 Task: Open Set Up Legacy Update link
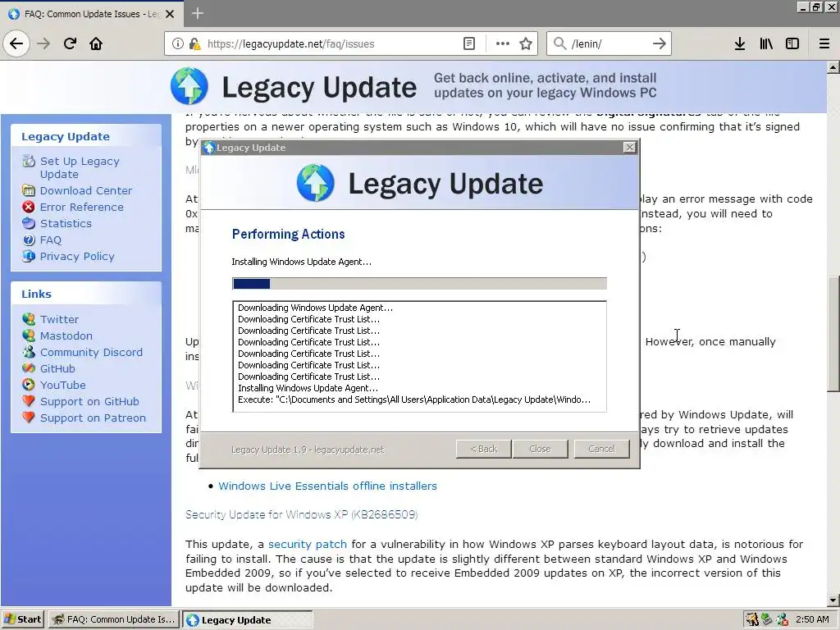(80, 167)
